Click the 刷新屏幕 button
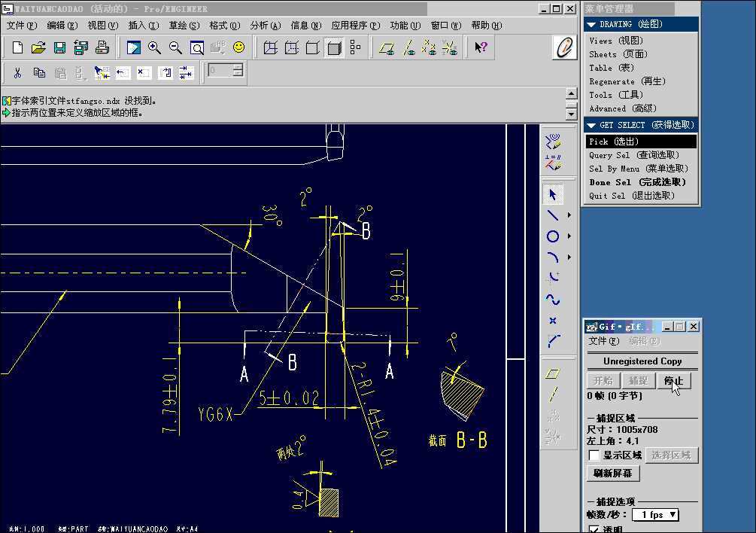This screenshot has height=533, width=756. [613, 474]
